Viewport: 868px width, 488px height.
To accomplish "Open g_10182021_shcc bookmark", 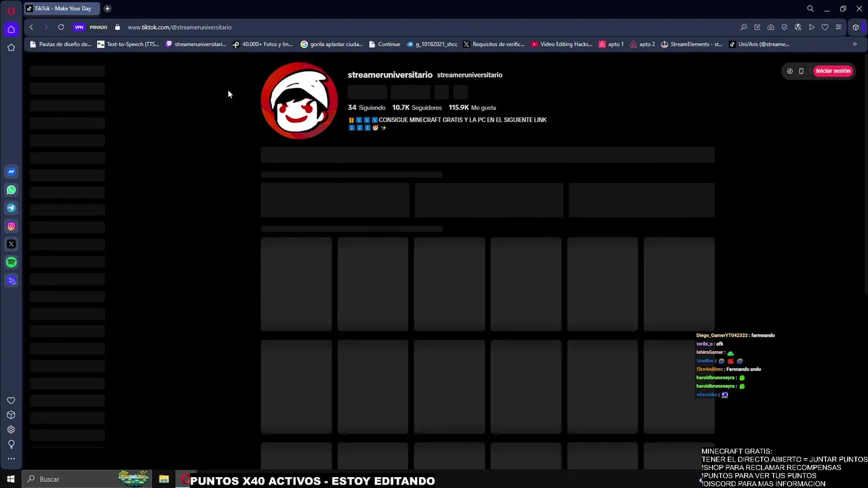I will (432, 44).
